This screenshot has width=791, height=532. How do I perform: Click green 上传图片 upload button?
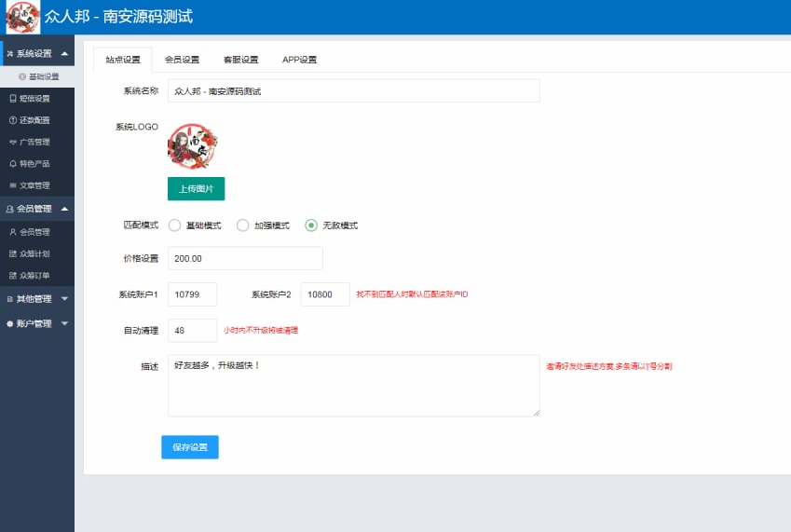(197, 188)
